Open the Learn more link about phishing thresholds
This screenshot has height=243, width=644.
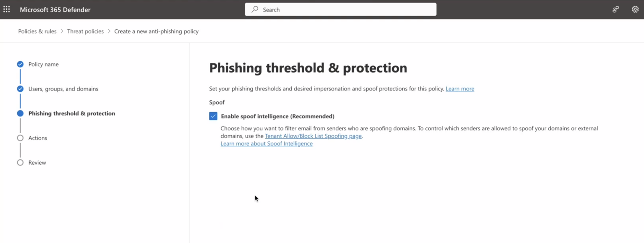tap(460, 88)
